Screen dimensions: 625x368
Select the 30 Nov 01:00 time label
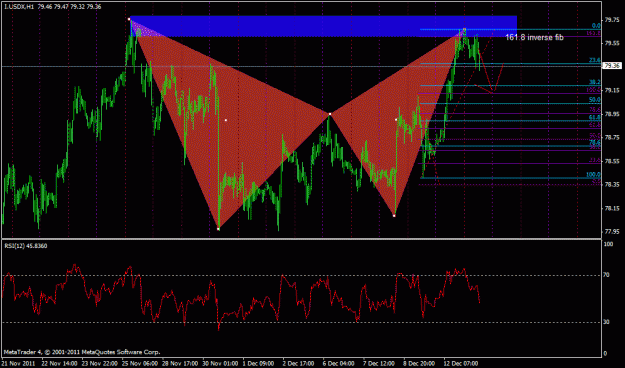(220, 364)
